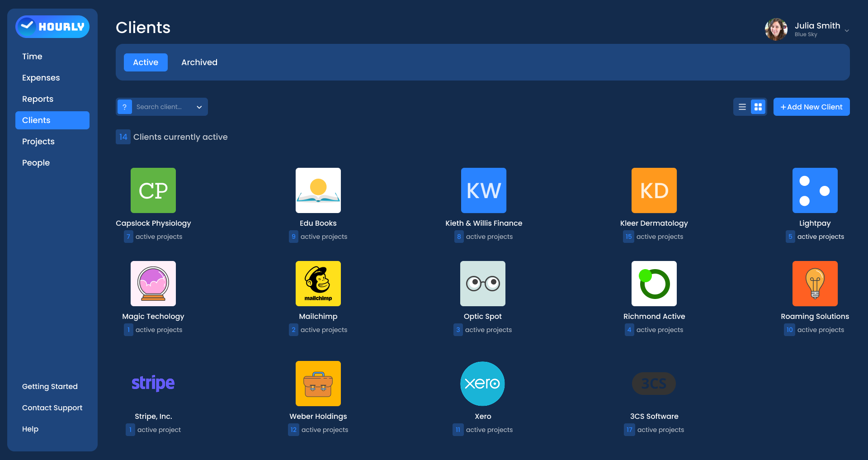Expand the search client dropdown arrow
This screenshot has width=868, height=460.
(x=199, y=107)
